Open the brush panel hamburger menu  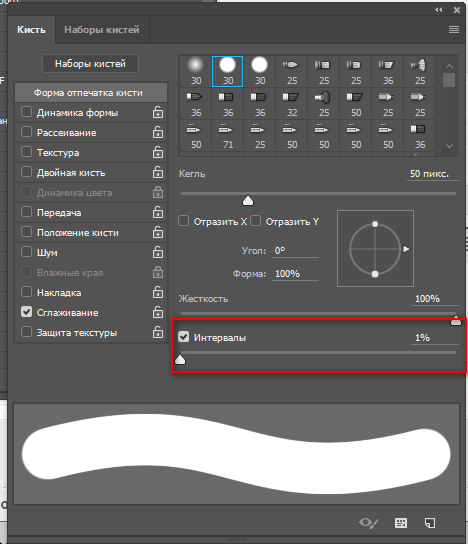(x=453, y=29)
